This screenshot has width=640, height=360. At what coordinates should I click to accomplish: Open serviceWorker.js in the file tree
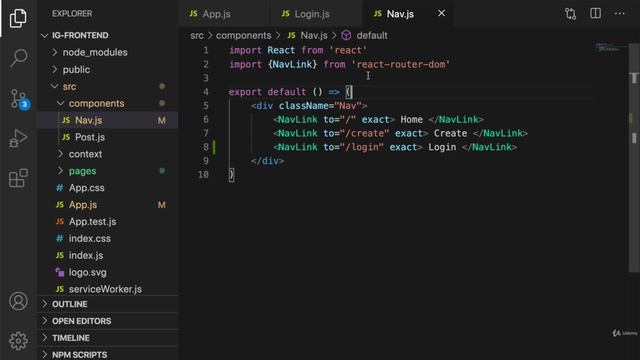click(108, 289)
